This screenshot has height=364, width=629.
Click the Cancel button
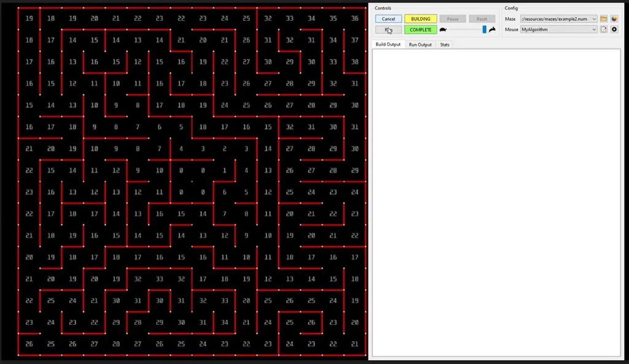388,19
